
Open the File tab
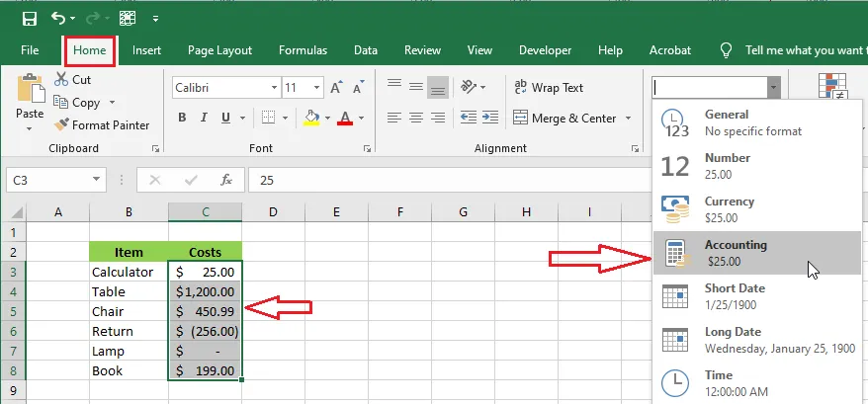tap(30, 50)
